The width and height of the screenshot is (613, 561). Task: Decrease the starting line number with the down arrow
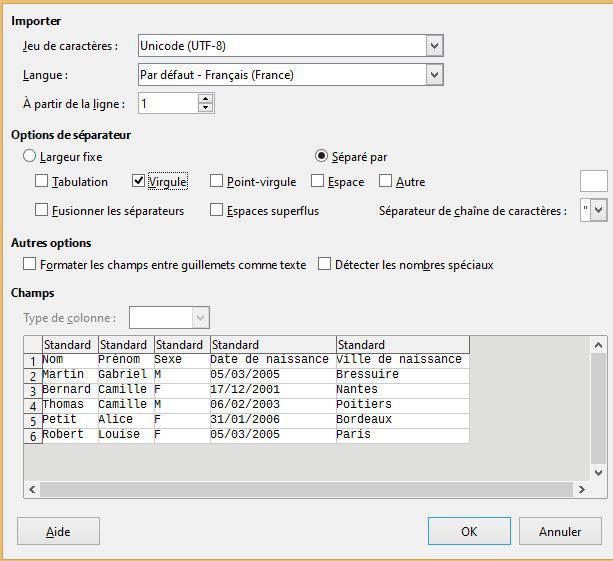pyautogui.click(x=205, y=108)
